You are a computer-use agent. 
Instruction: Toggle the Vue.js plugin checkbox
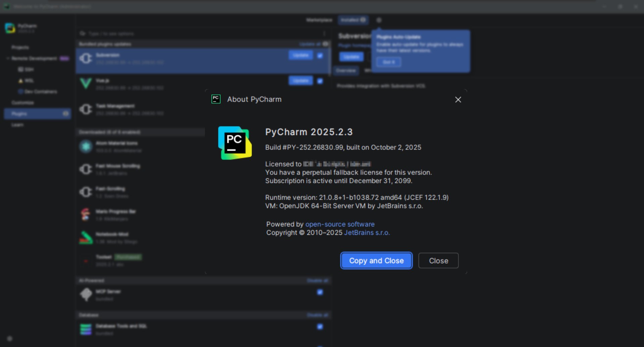click(320, 81)
